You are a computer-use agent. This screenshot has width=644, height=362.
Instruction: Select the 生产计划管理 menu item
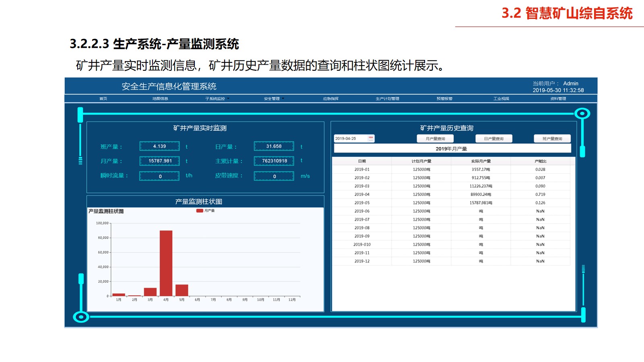(387, 99)
